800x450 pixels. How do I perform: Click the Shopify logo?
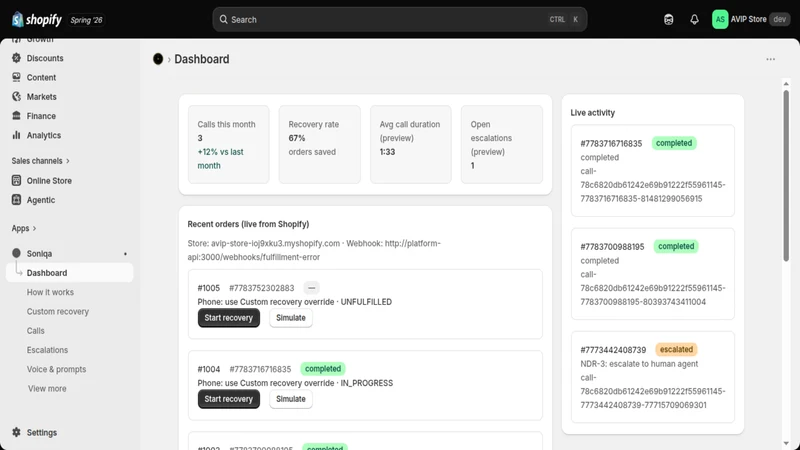coord(36,19)
